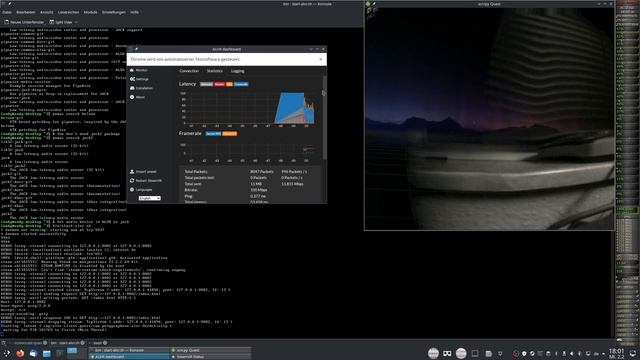Open Konsole's Datei menu

(7, 12)
